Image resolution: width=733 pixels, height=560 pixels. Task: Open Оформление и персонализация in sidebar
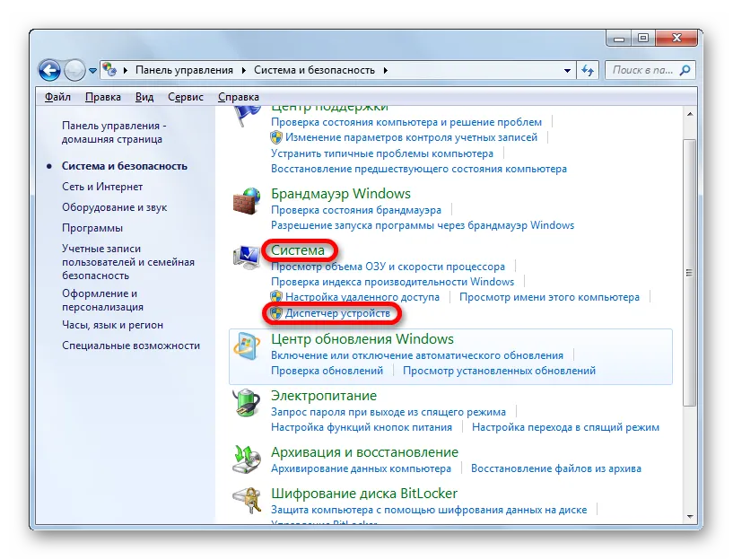(103, 300)
